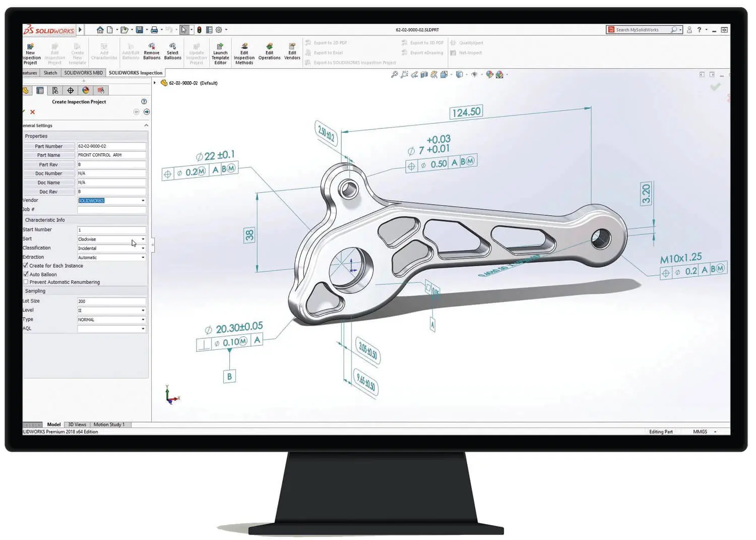Screen dimensions: 756x540
Task: Switch to the Model bottom tab
Action: (x=54, y=425)
